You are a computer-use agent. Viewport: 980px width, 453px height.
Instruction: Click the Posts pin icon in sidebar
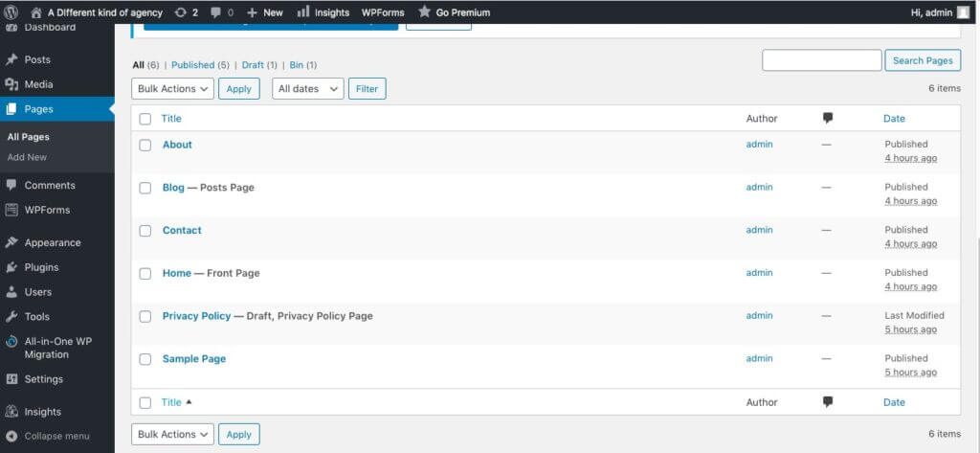click(x=11, y=59)
